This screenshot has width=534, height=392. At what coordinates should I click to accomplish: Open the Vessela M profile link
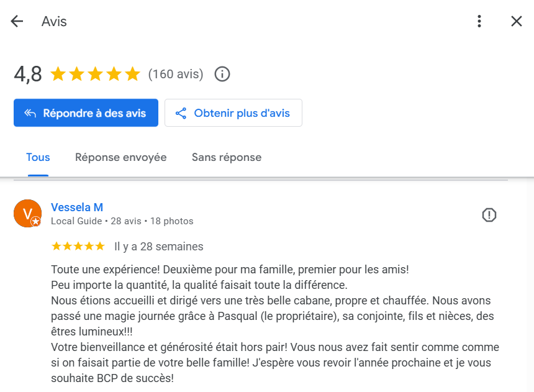77,207
